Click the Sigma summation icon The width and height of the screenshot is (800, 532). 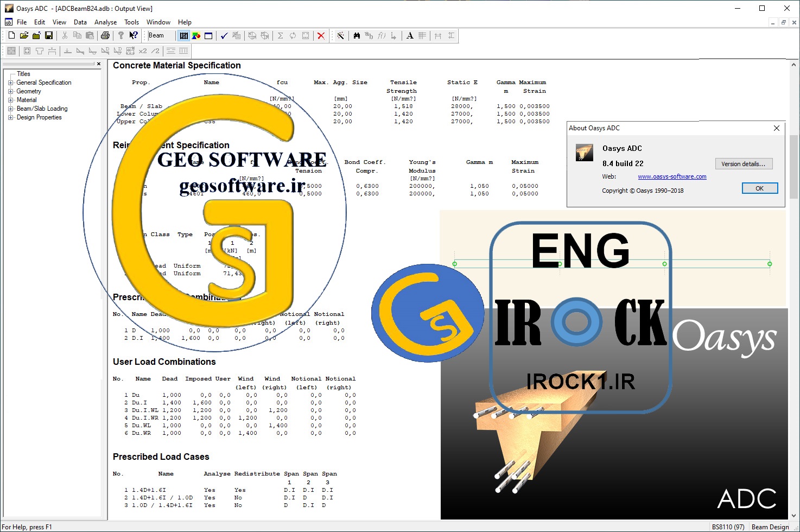pos(281,36)
